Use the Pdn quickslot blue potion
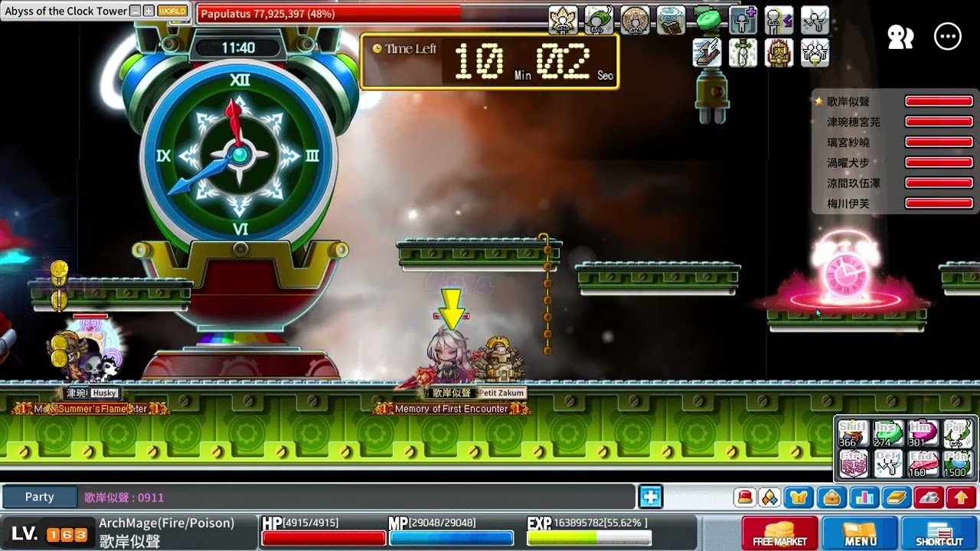Image resolution: width=980 pixels, height=551 pixels. 957,464
